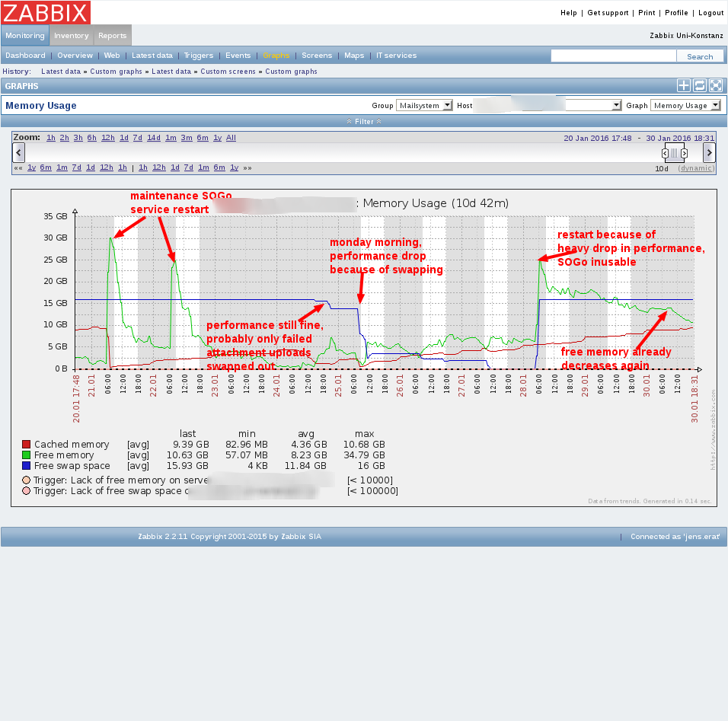This screenshot has height=721, width=728.
Task: Collapse the Filter section
Action: coord(364,121)
